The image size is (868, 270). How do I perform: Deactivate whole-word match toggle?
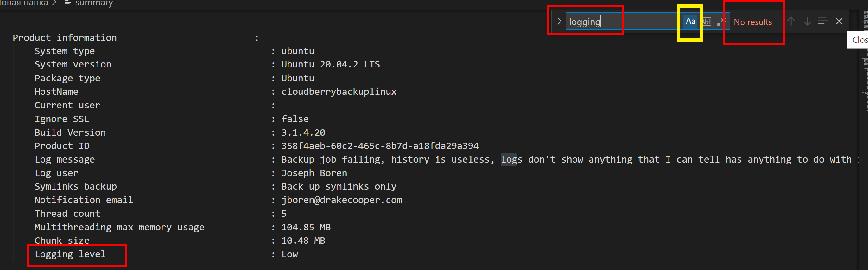point(706,21)
